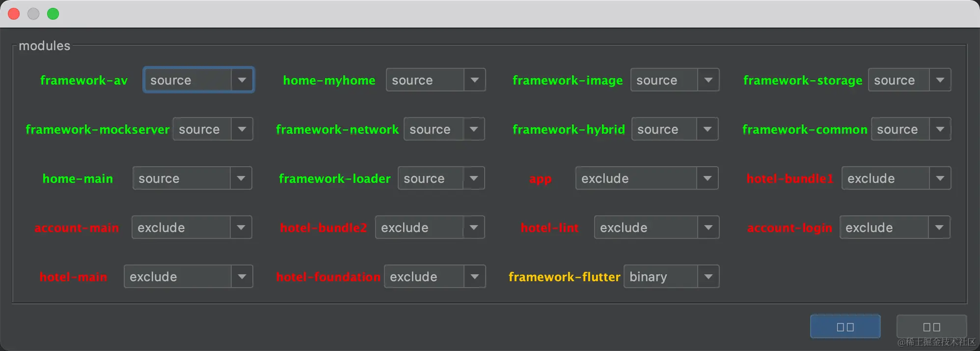Click the blue default dialog button

point(845,326)
